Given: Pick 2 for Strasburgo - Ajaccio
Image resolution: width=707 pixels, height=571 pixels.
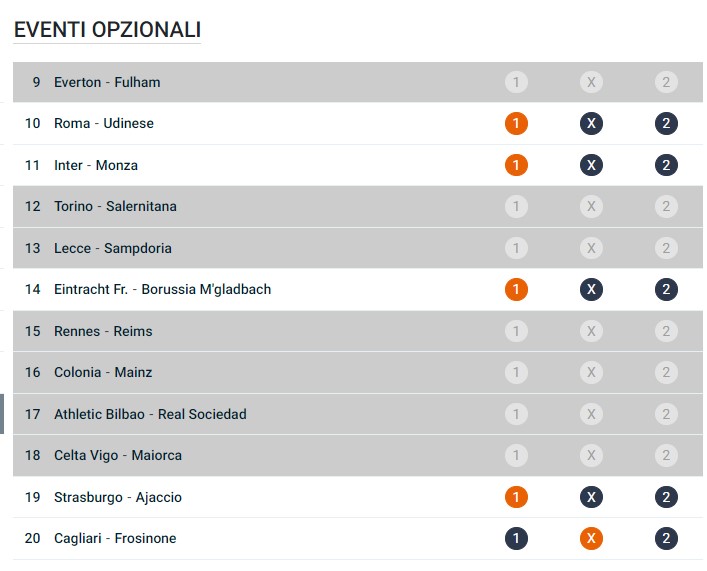Looking at the screenshot, I should click(x=667, y=497).
